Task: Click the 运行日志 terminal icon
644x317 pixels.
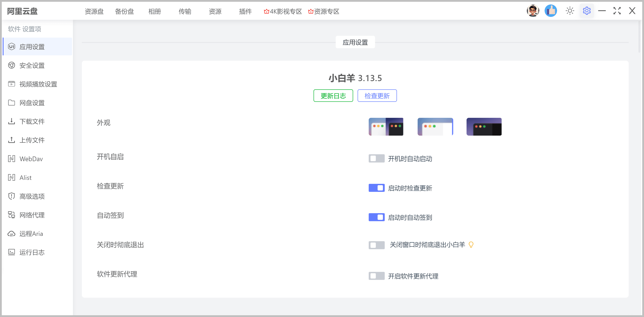Action: (12, 252)
